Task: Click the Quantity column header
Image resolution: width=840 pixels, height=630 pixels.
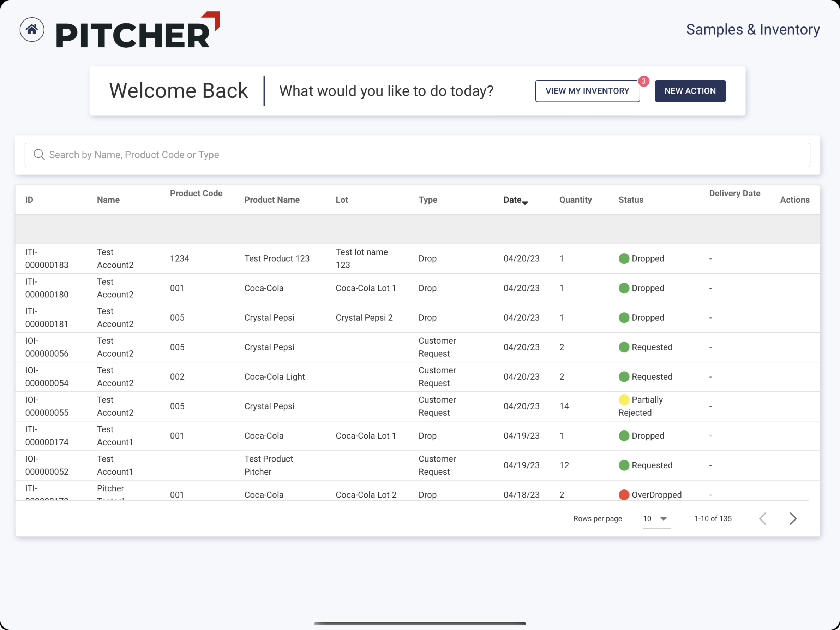Action: [x=575, y=200]
